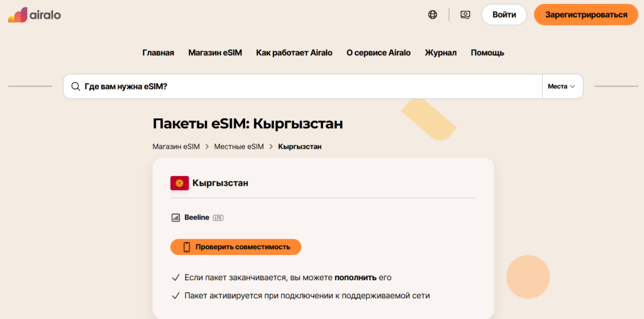Open the Журнал menu item
This screenshot has width=644, height=319.
[441, 53]
